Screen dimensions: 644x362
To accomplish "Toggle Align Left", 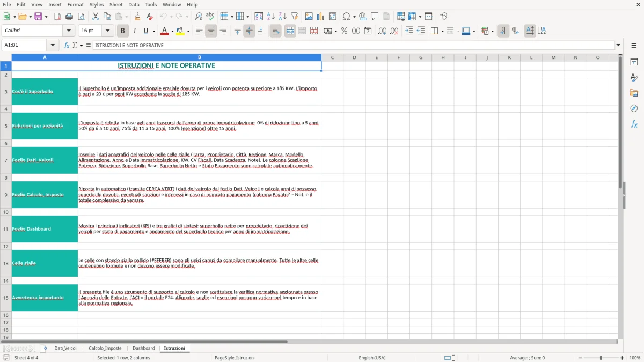I will point(199,31).
